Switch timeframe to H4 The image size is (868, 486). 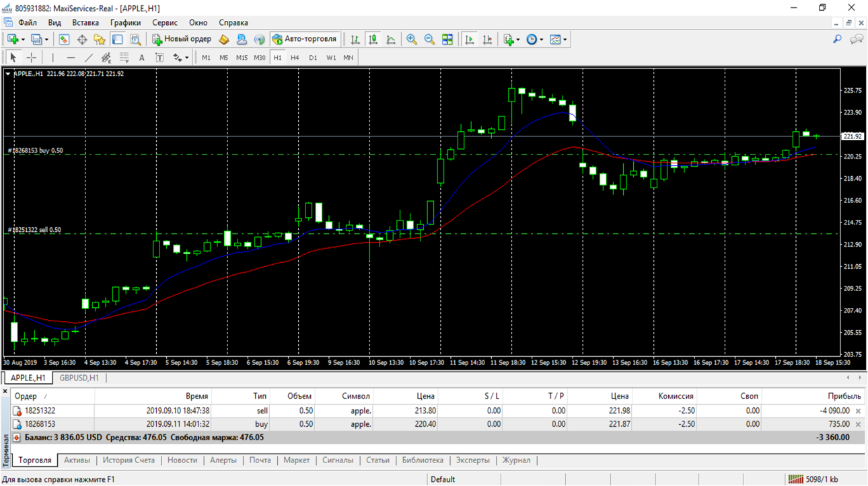tap(295, 58)
